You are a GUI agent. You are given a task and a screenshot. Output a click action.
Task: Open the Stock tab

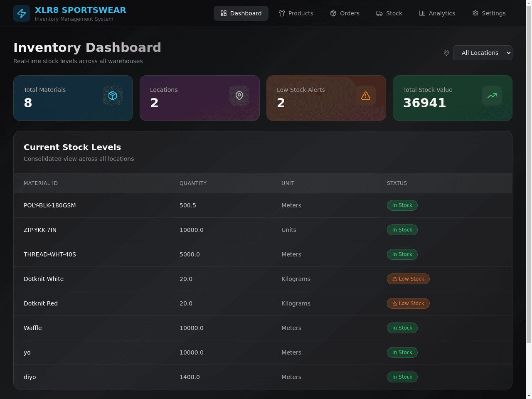pos(389,13)
